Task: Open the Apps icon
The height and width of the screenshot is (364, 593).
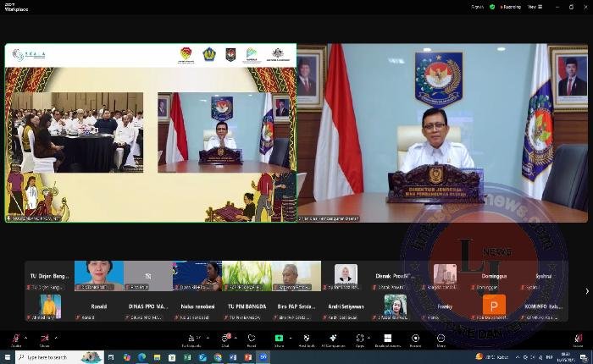Action: click(x=360, y=339)
